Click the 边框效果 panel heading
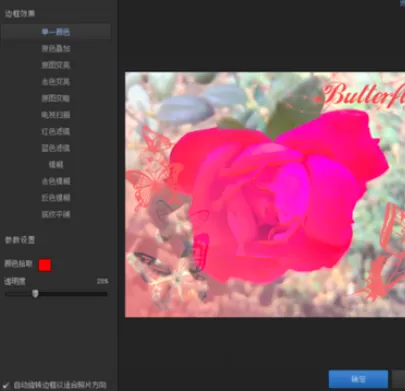This screenshot has height=391, width=405. click(x=20, y=14)
